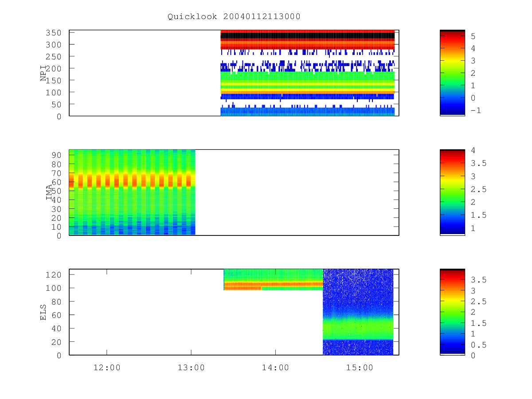Click the plot title Quicklook 20040112113000
Image resolution: width=532 pixels, height=399 pixels.
click(234, 16)
